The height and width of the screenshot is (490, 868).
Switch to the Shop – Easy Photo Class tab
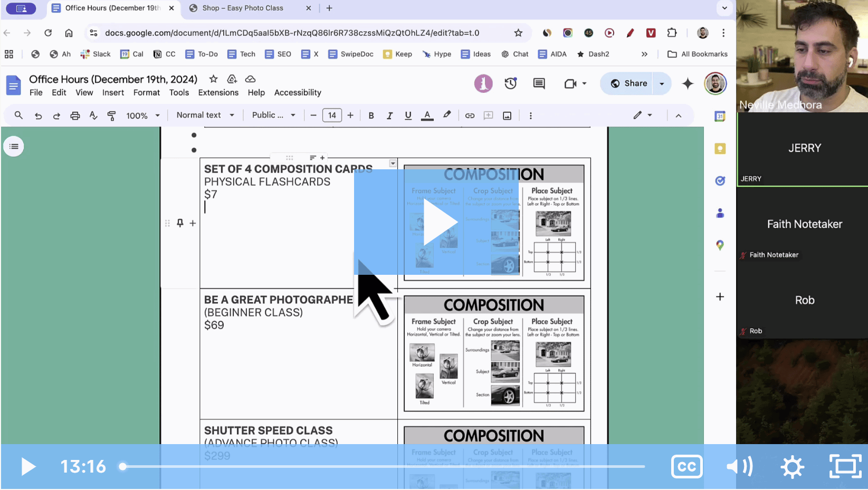point(243,8)
